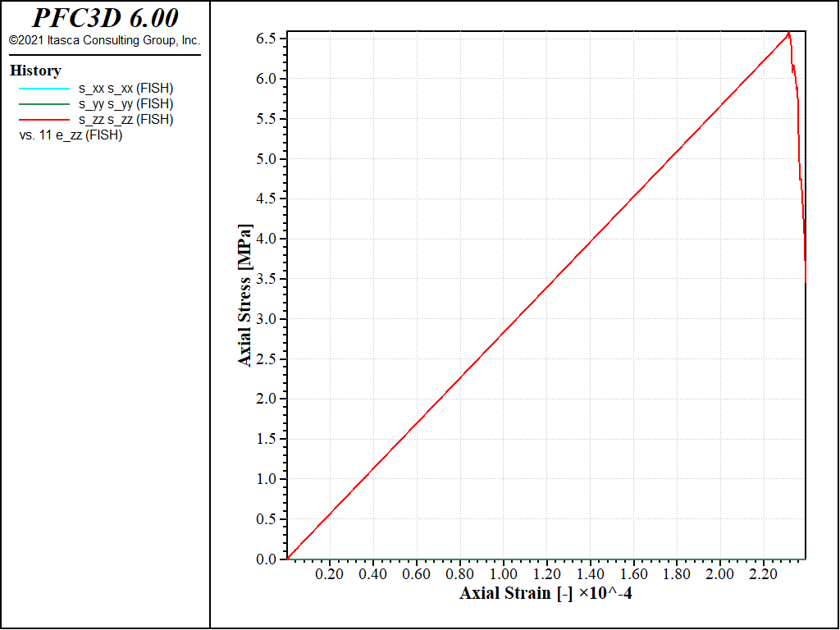Click the s_yy (FISH) legend entry
Image resolution: width=840 pixels, height=630 pixels.
(126, 104)
